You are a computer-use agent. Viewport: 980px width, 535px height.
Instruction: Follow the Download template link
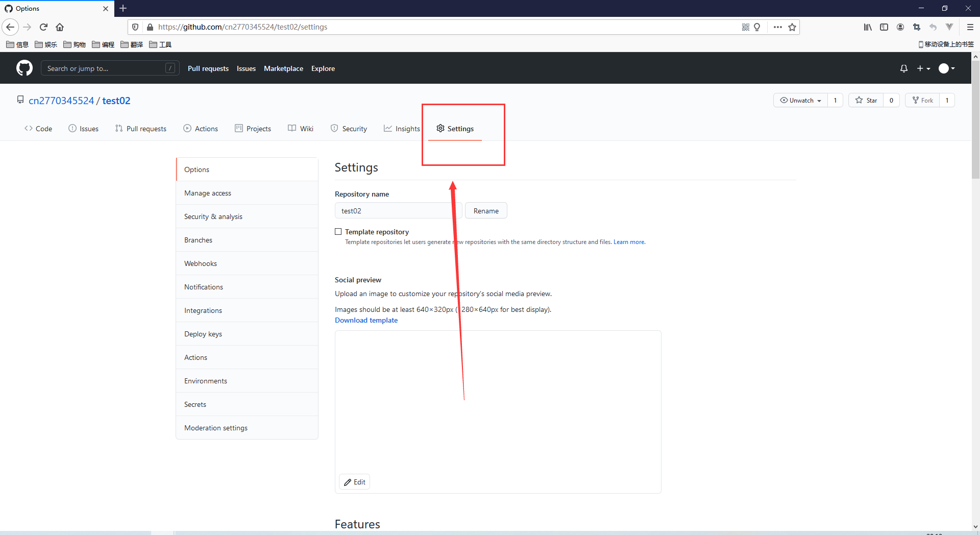(366, 320)
